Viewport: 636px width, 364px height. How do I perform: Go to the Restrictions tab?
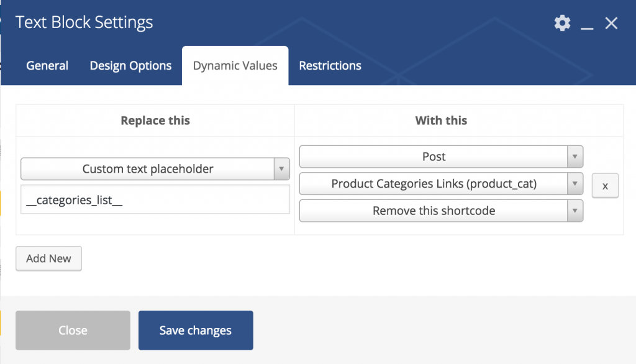[x=330, y=65]
